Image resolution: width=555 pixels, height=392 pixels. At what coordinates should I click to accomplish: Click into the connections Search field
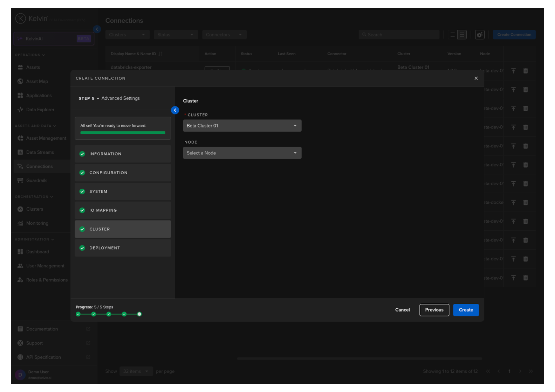click(x=399, y=35)
